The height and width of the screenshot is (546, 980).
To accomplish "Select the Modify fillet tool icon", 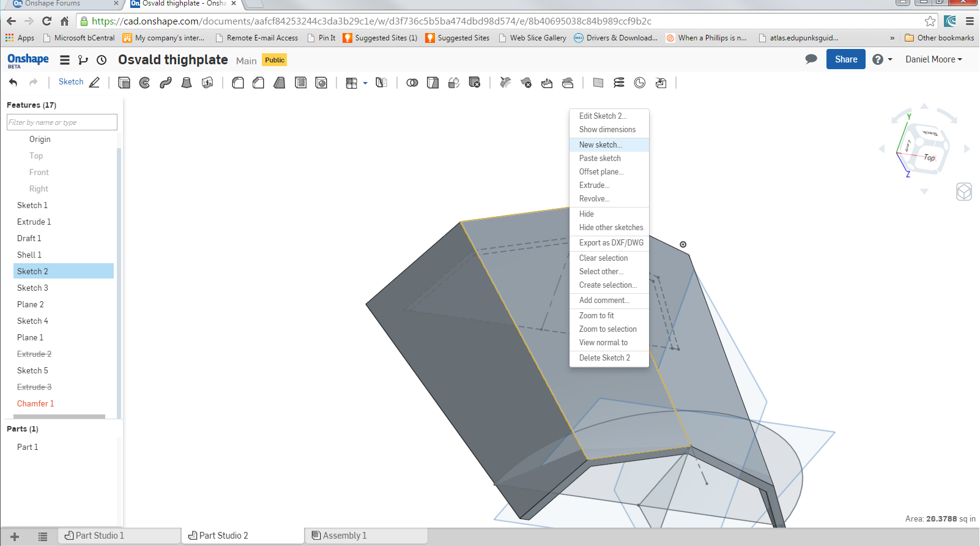I will pos(505,83).
